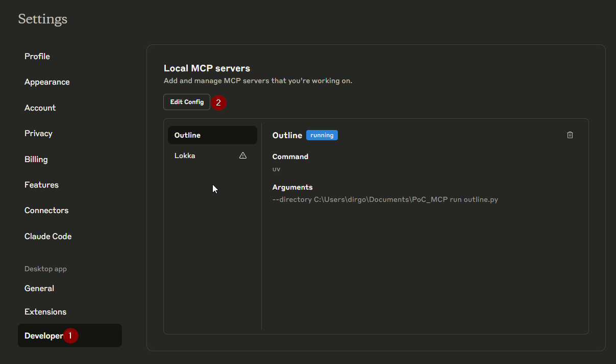Open the Profile settings section
This screenshot has height=364, width=616.
click(x=37, y=56)
